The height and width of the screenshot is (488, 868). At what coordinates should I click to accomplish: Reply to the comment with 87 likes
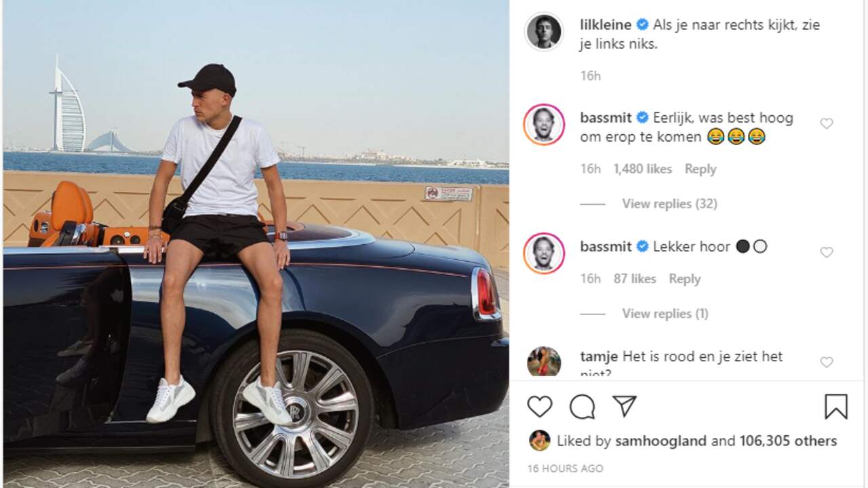(684, 279)
